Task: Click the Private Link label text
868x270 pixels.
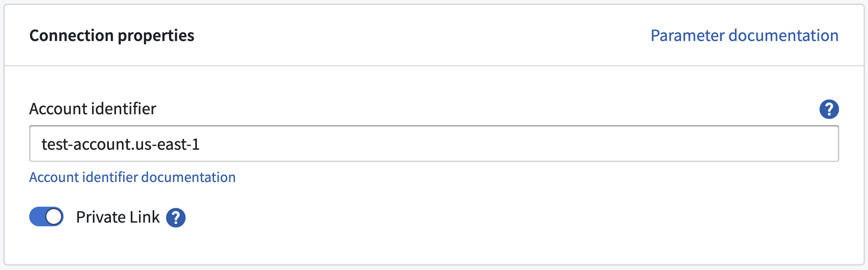Action: tap(118, 217)
